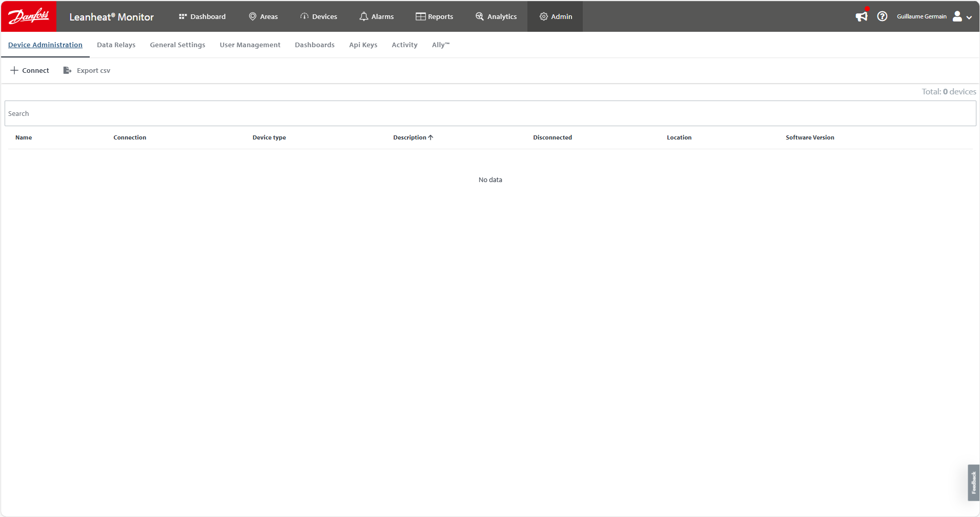Screen dimensions: 980x517
Task: Click the plus icon beside Connect
Action: click(x=14, y=70)
